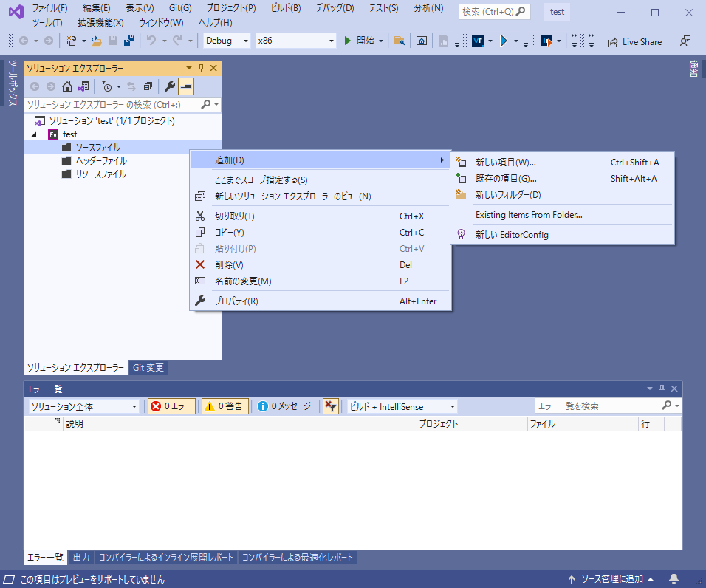Choose Existing Items From Folder...
Image resolution: width=706 pixels, height=588 pixels.
coord(562,215)
